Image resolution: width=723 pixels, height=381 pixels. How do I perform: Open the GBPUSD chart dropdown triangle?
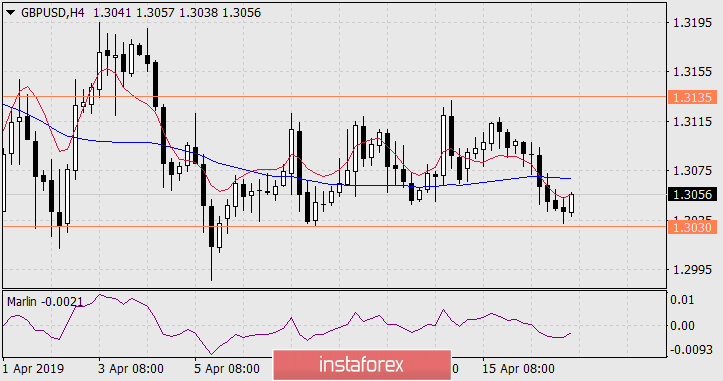tap(11, 13)
